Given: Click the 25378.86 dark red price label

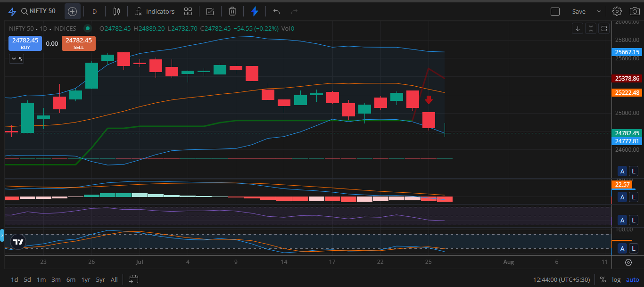Looking at the screenshot, I should (x=627, y=78).
